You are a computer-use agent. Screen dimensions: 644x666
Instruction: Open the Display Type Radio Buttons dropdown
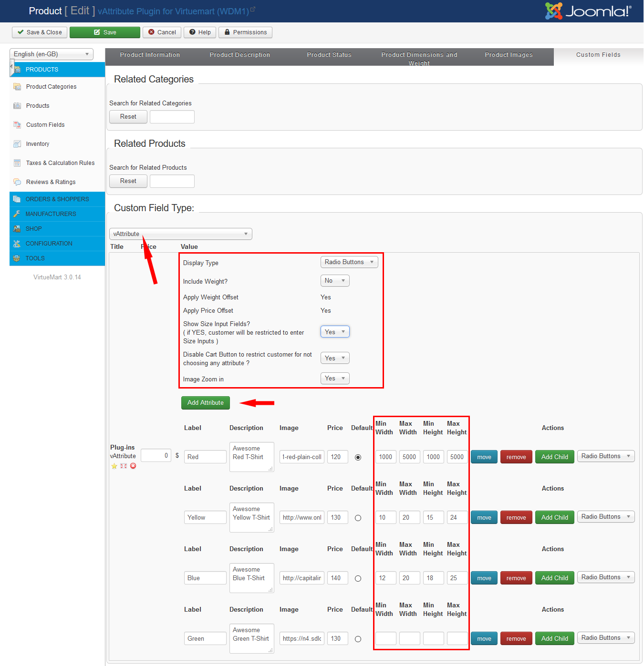click(x=349, y=262)
